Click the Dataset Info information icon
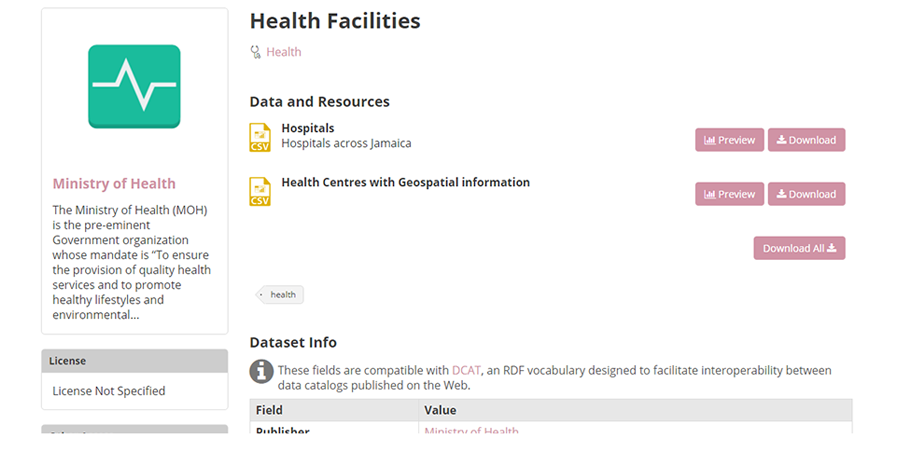 click(x=261, y=371)
